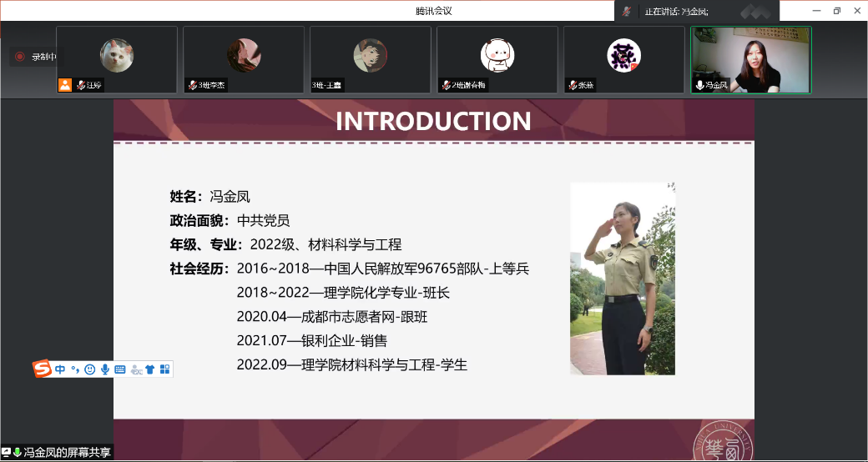Viewport: 868px width, 462px height.
Task: Open the emoji panel on Sogou bar
Action: [89, 369]
